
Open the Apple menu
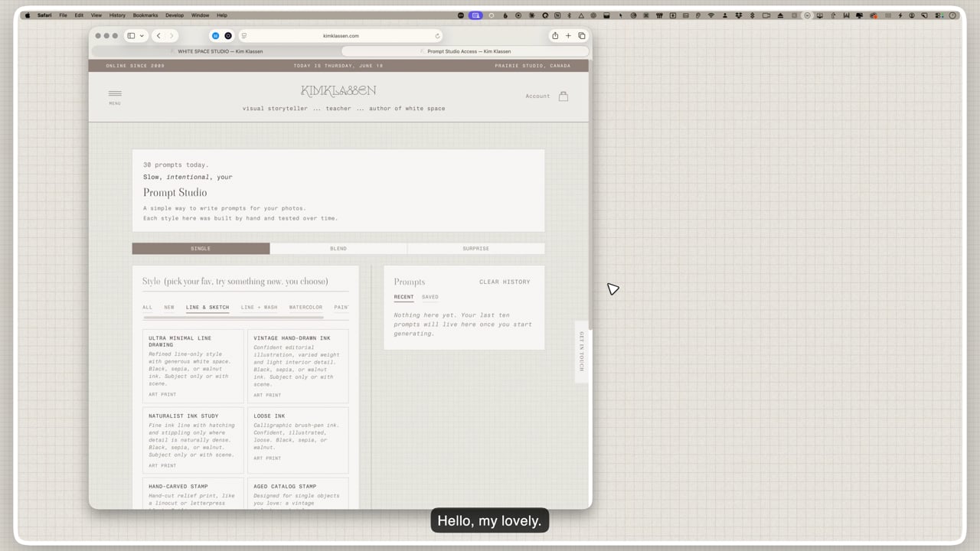[x=28, y=15]
